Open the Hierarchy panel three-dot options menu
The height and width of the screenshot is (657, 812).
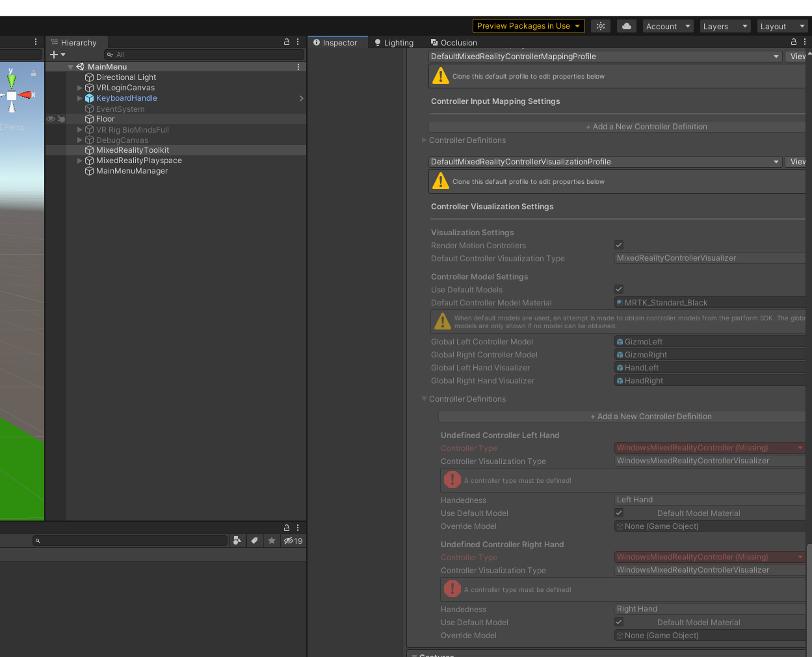coord(298,42)
